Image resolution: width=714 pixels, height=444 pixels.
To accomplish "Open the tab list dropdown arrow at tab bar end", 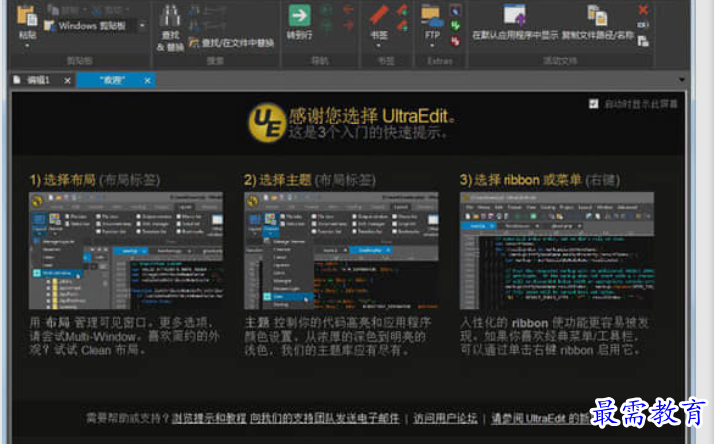I will pos(682,80).
